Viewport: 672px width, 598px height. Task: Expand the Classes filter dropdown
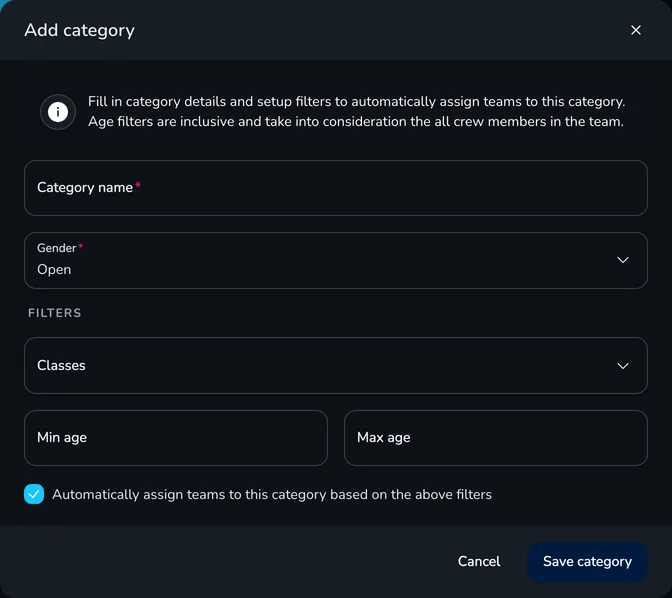(336, 365)
